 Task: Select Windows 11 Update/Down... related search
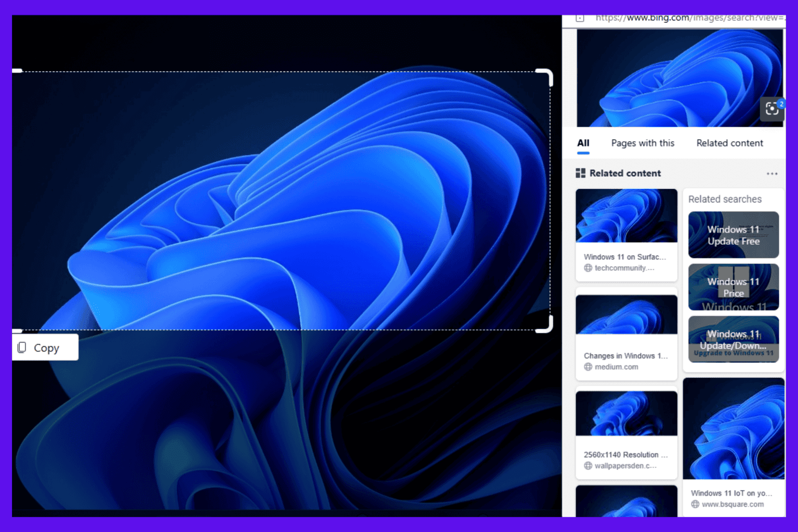pos(733,339)
